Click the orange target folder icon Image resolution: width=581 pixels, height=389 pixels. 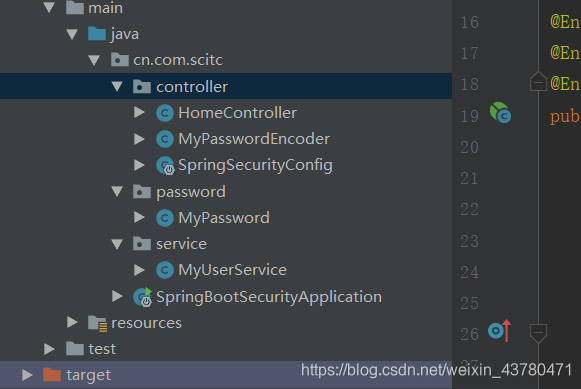click(52, 375)
